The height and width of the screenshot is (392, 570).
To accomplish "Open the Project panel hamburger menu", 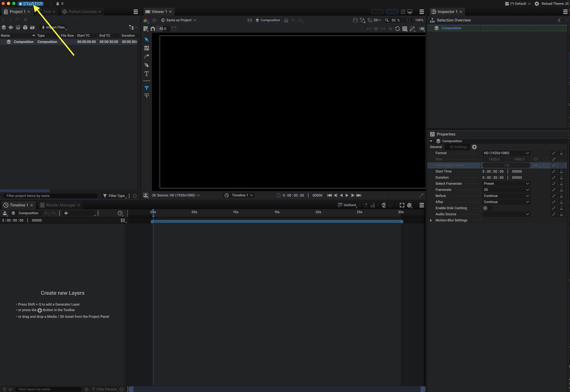I will [x=136, y=12].
